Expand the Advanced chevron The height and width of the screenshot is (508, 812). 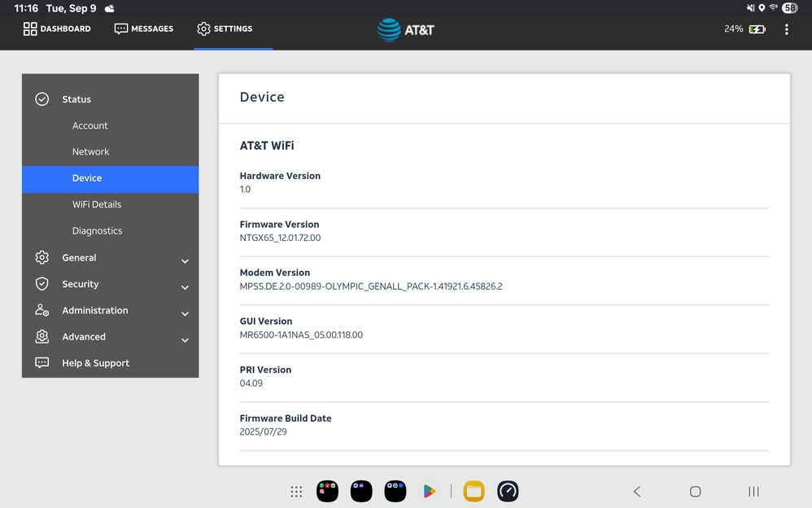pyautogui.click(x=185, y=340)
